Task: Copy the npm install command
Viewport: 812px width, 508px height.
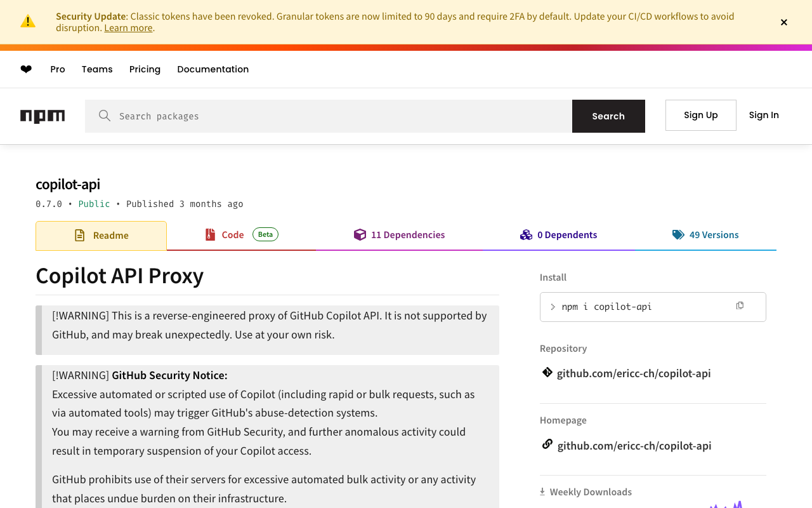Action: (740, 306)
